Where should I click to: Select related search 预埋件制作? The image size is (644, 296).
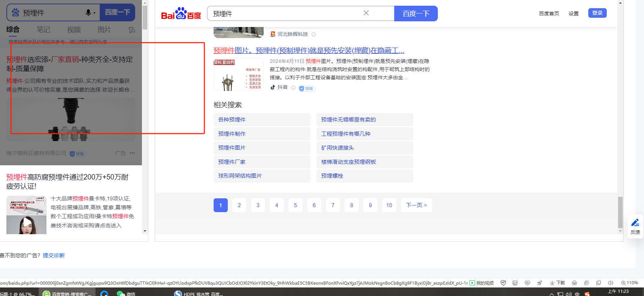[262, 134]
